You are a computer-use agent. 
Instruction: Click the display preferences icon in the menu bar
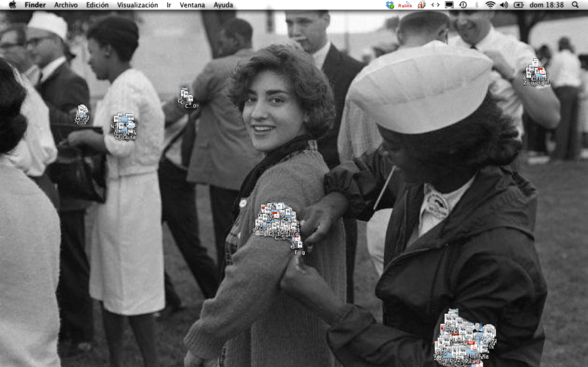pos(449,5)
